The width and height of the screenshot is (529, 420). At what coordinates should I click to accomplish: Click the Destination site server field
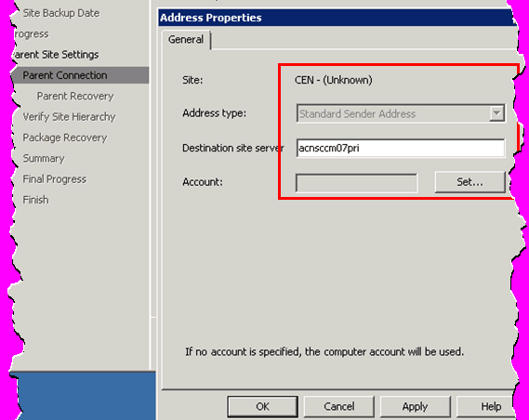pyautogui.click(x=401, y=148)
